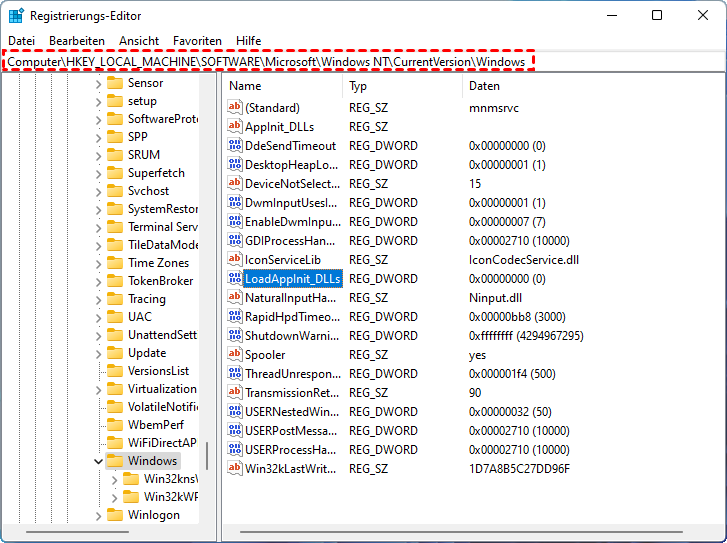Click the mnmsrvc data value
Viewport: 727px width, 543px height.
[494, 108]
